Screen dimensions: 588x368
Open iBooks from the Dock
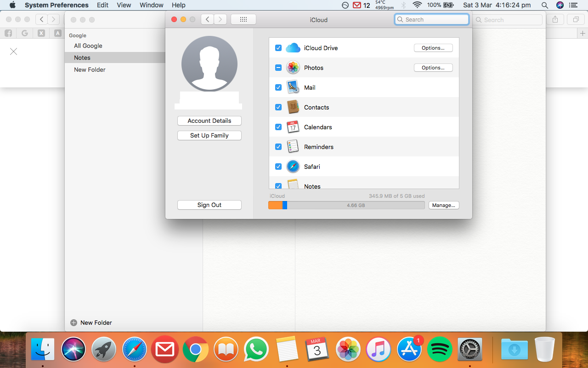click(x=226, y=349)
